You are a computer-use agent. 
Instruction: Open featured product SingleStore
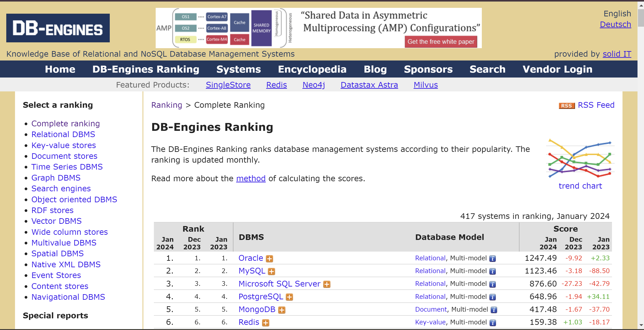228,85
